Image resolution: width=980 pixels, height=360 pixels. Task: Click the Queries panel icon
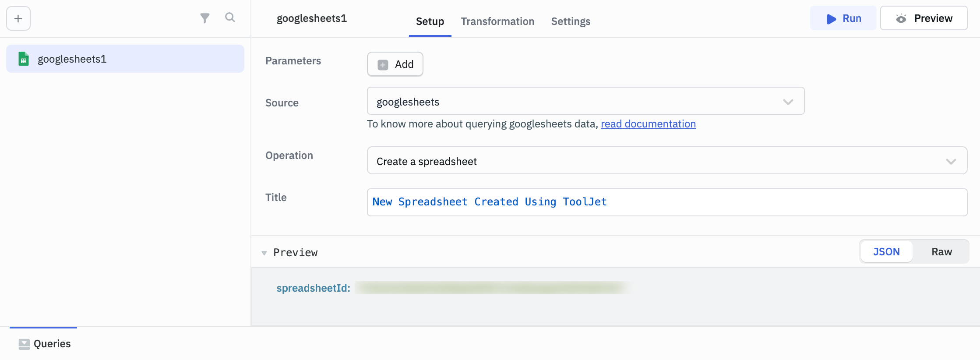[x=24, y=344]
